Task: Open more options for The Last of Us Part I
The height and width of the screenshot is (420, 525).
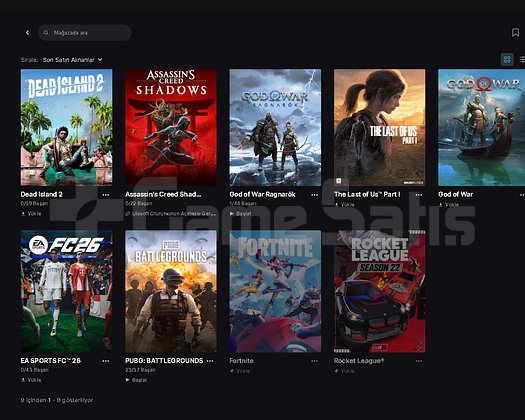Action: (x=419, y=195)
